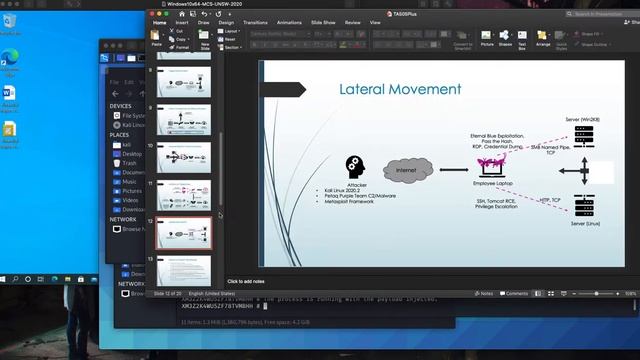Viewport: 640px width, 360px height.
Task: Switch to the Transitions tab
Action: (x=255, y=22)
